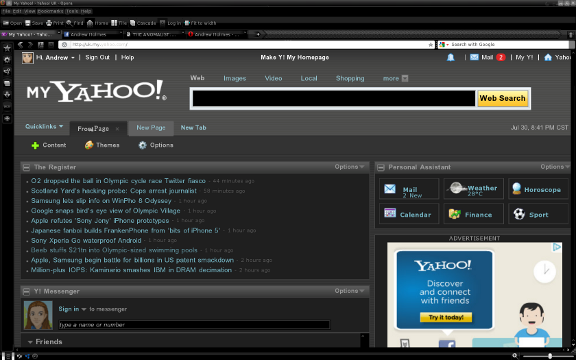Open Calendar shortcut in Personal Assistant

coord(409,214)
